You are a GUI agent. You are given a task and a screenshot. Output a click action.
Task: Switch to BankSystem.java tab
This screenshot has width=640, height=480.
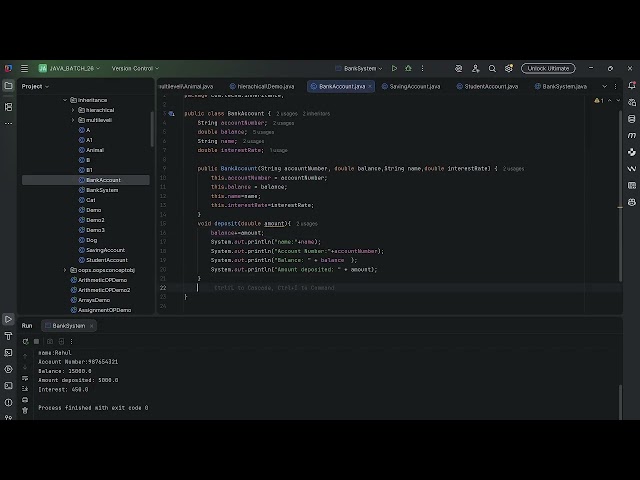[x=561, y=87]
